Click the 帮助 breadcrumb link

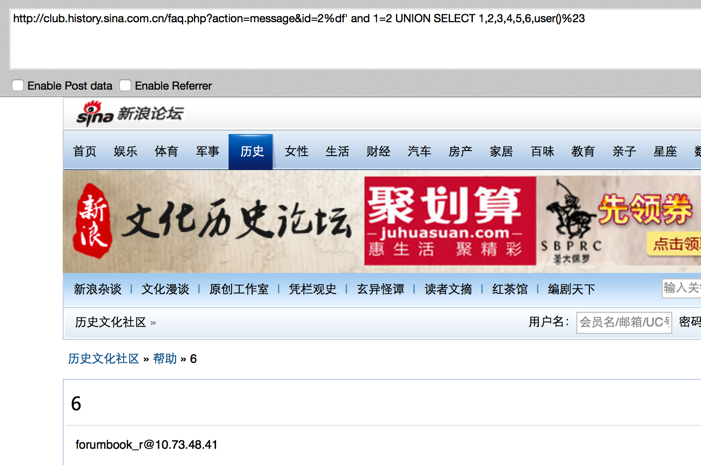pos(165,359)
